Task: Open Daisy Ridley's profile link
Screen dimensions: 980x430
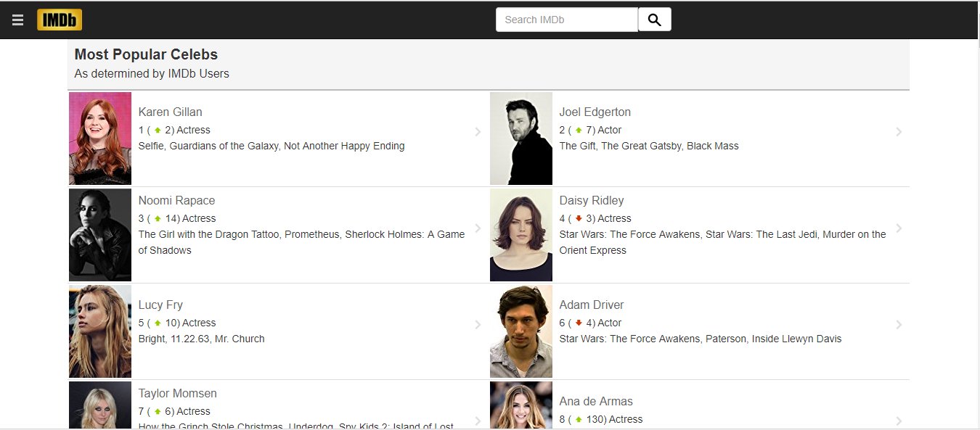Action: point(592,200)
